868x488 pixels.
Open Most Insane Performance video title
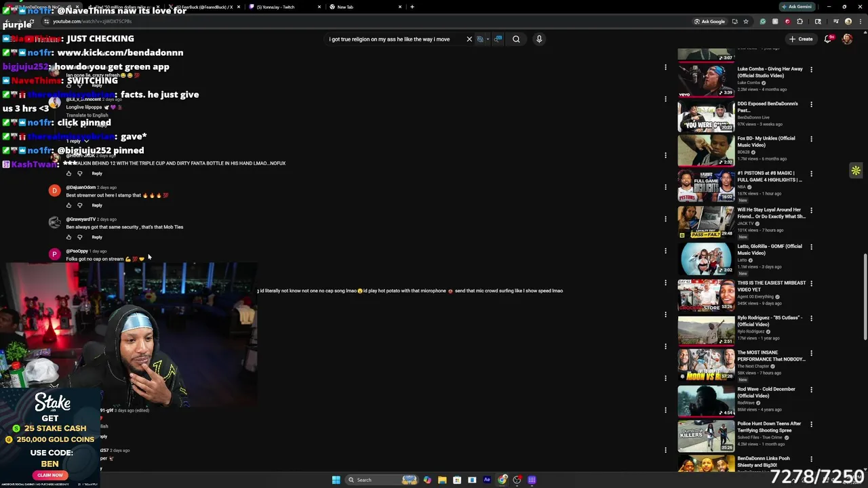tap(771, 356)
